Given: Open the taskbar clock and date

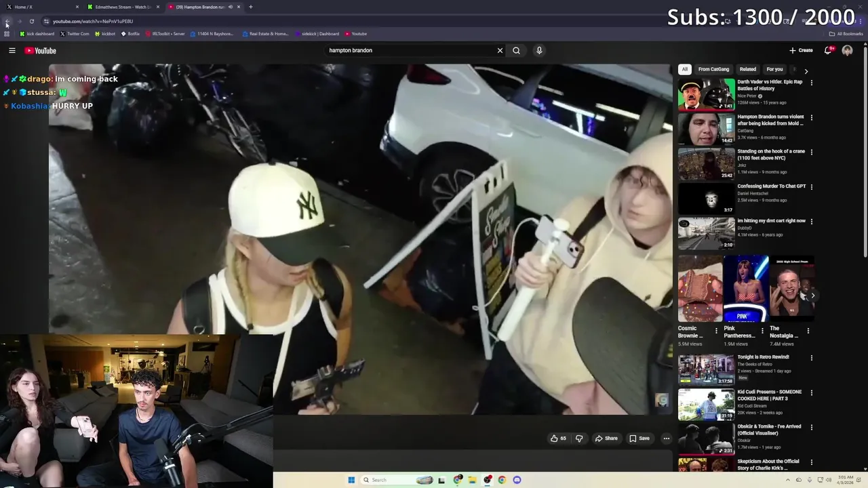Looking at the screenshot, I should pos(846,480).
